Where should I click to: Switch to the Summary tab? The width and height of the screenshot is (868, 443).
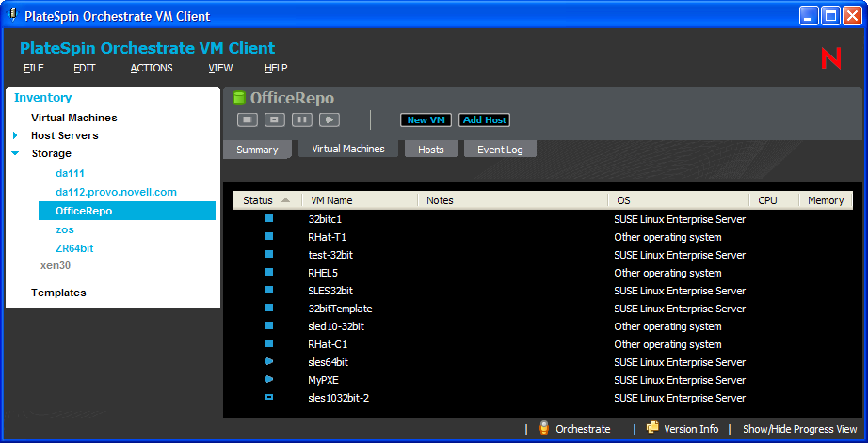[257, 150]
